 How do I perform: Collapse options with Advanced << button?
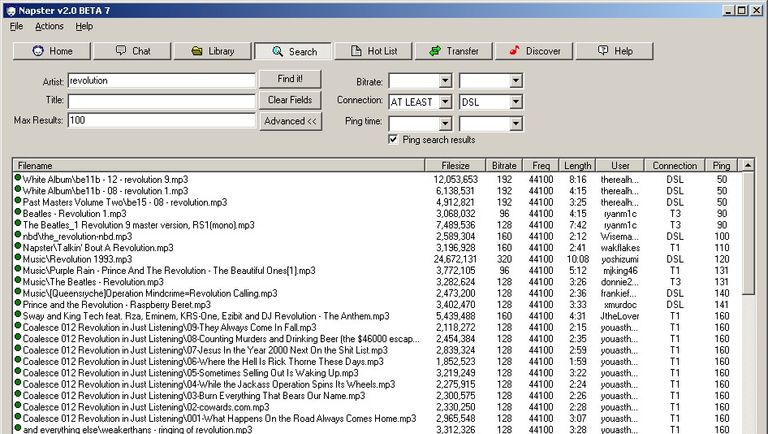(290, 121)
